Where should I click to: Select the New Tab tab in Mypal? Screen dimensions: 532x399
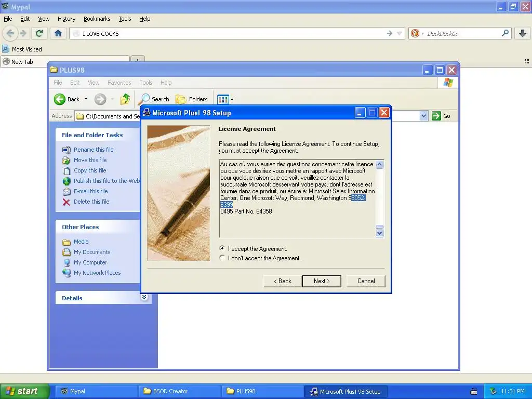click(x=65, y=61)
